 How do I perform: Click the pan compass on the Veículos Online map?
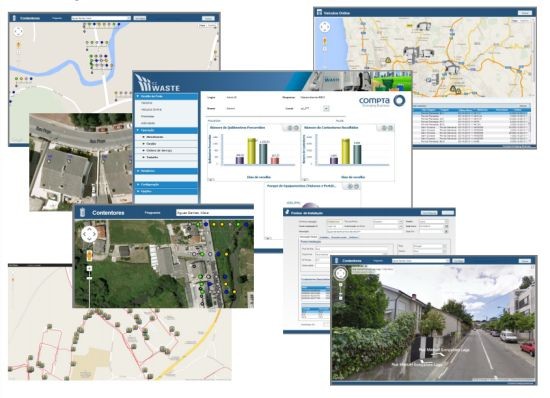(x=325, y=27)
